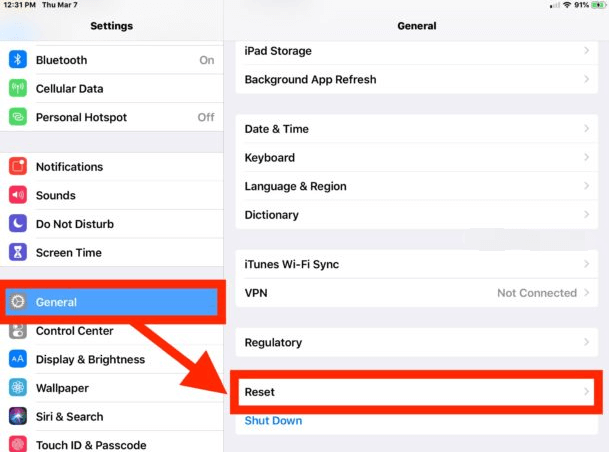
Task: Open Control Center settings
Action: [x=75, y=331]
